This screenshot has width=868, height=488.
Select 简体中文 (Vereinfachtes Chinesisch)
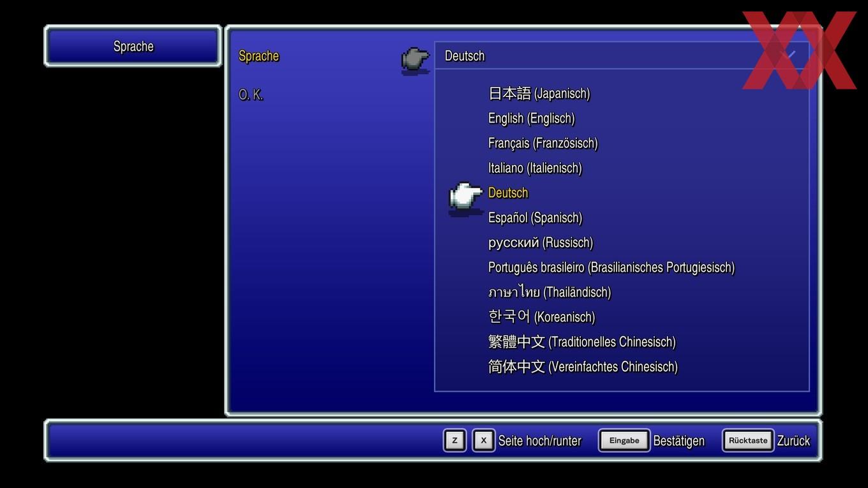(583, 367)
